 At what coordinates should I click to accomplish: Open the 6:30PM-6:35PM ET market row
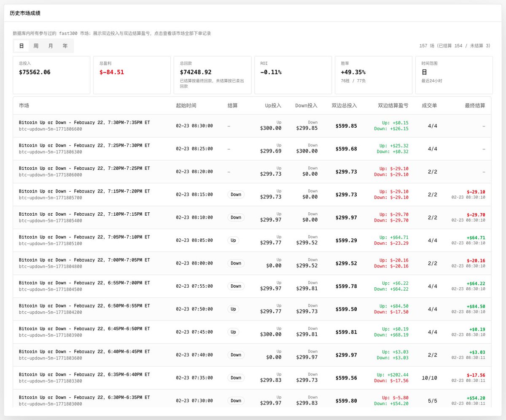point(252,398)
